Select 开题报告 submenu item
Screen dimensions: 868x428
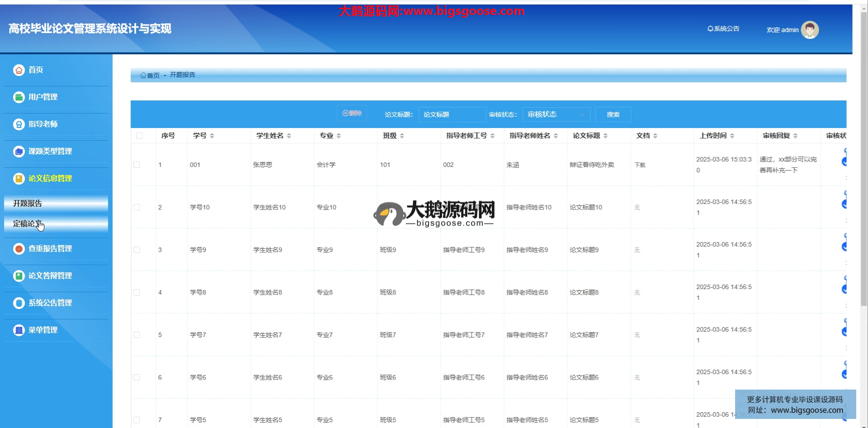pyautogui.click(x=56, y=203)
